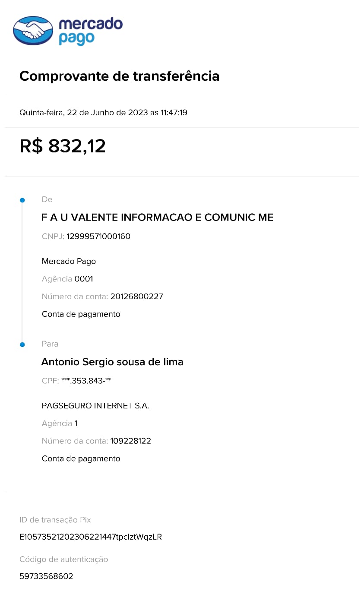Click the Mercado Pago handshake logo icon
Image resolution: width=364 pixels, height=607 pixels.
[33, 31]
